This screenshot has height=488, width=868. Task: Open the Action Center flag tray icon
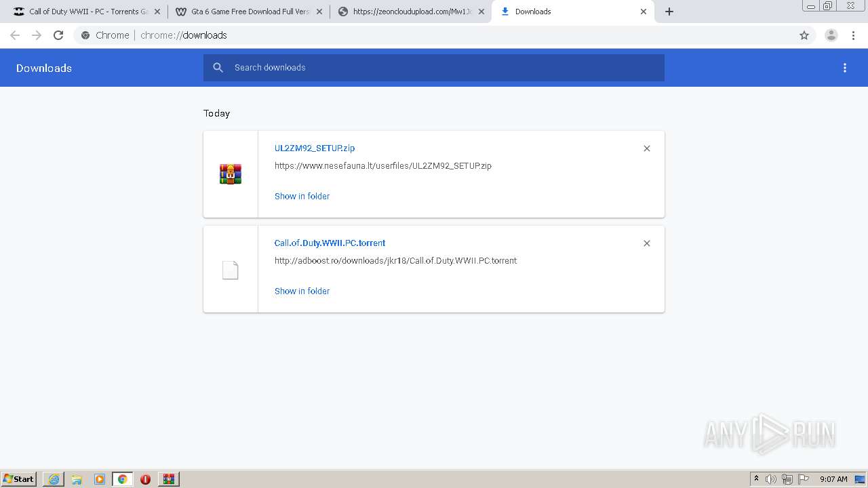(x=804, y=479)
